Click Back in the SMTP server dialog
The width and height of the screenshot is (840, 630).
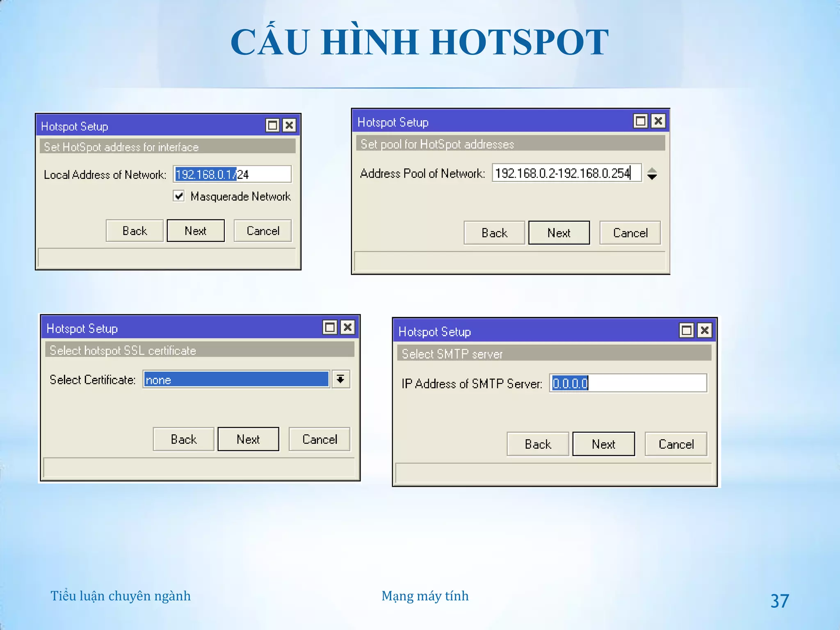[x=538, y=444]
